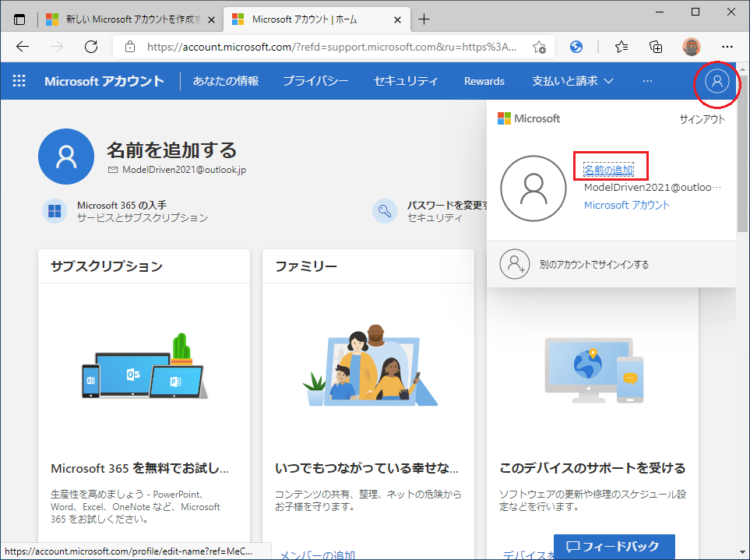Screen dimensions: 750x560
Task: Click the address bar URL field
Action: (x=332, y=47)
